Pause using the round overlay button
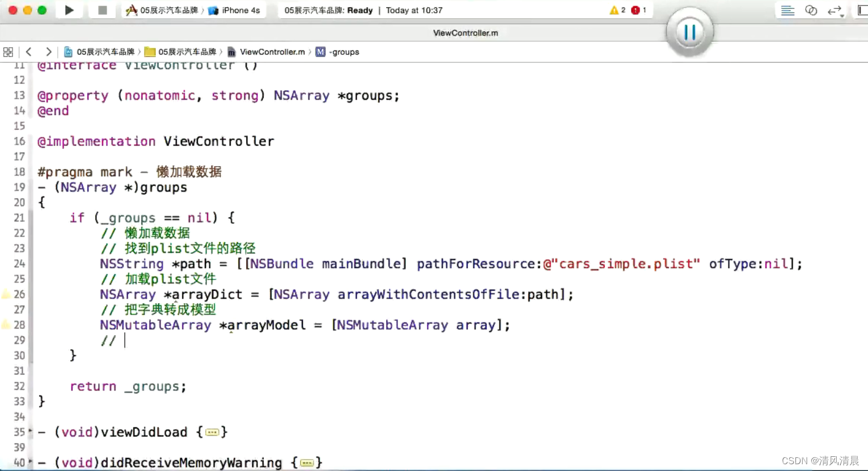868x471 pixels. click(689, 32)
